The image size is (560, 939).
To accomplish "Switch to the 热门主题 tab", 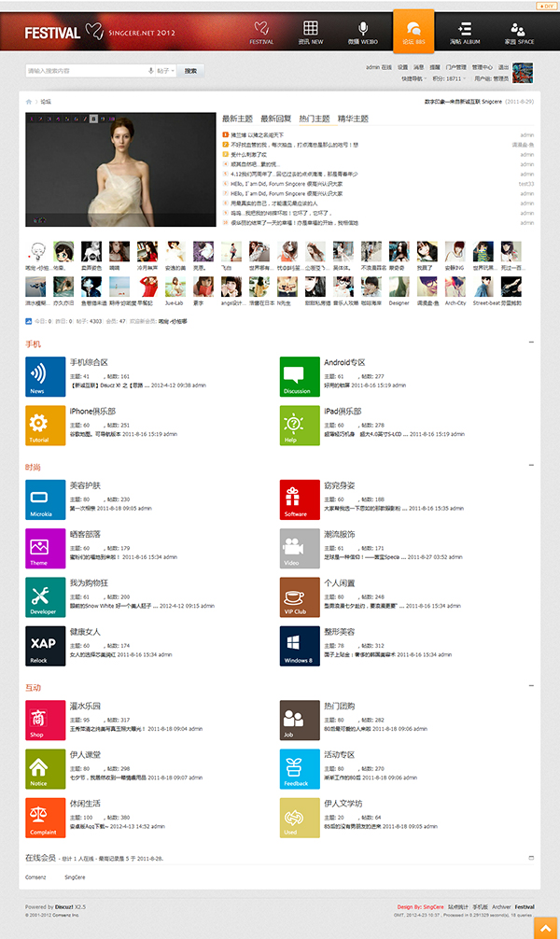I will 315,119.
